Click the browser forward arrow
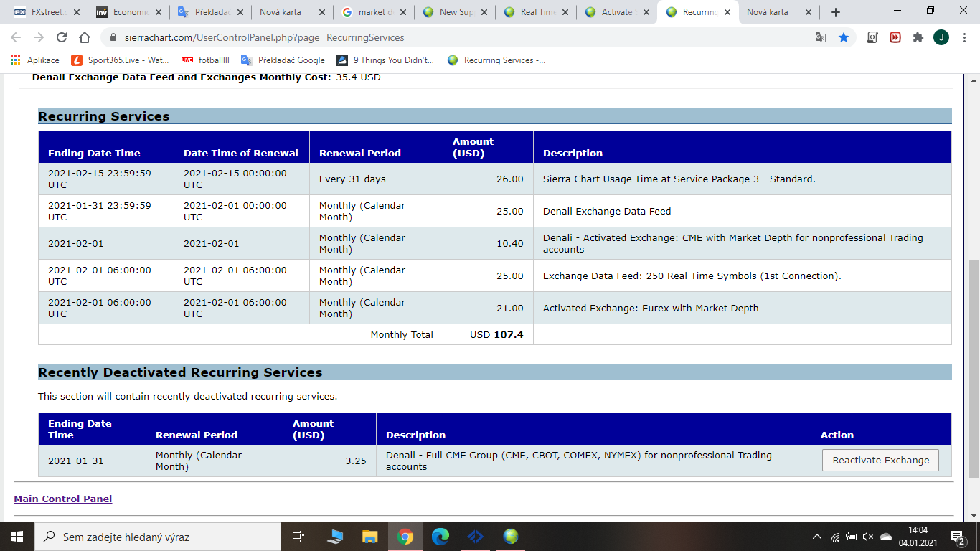Screen dimensions: 980x551 click(39, 37)
